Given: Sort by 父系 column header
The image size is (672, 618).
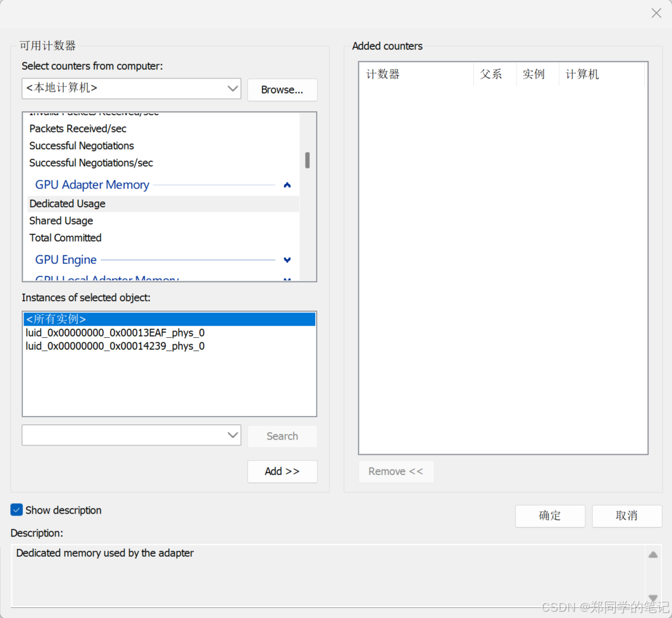Looking at the screenshot, I should click(x=495, y=74).
